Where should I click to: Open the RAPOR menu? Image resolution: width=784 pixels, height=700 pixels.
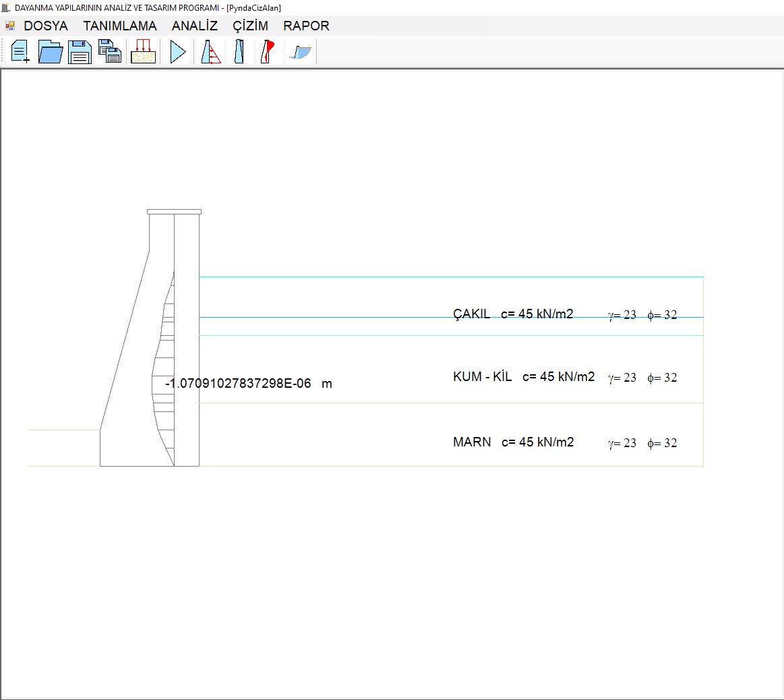[x=306, y=26]
